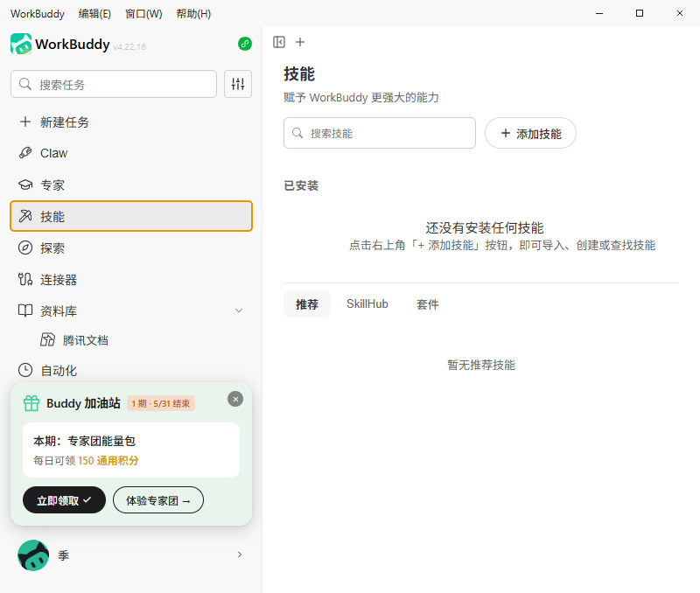700x593 pixels.
Task: Click the WorkBuddy logo icon
Action: 21,44
